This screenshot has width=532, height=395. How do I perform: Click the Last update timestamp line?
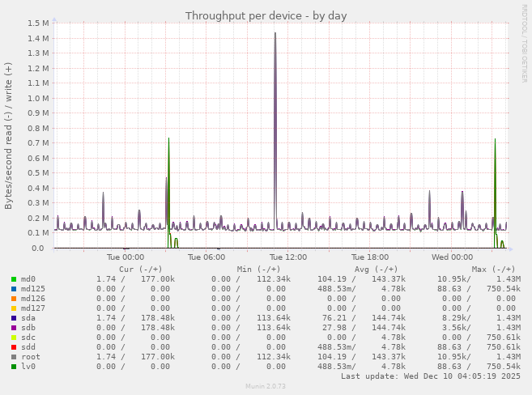tap(431, 376)
